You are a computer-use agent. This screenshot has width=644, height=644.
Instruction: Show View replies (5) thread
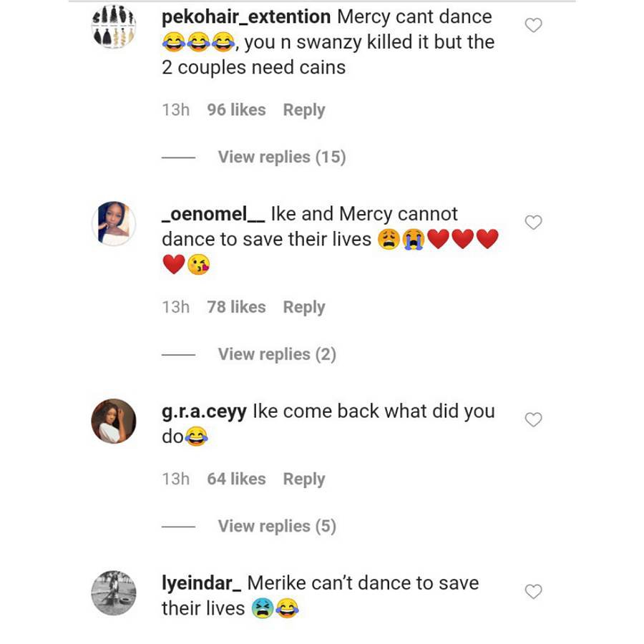tap(277, 526)
